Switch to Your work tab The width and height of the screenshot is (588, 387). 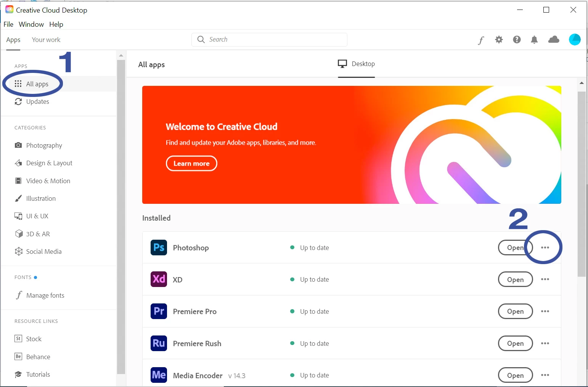[x=46, y=40]
